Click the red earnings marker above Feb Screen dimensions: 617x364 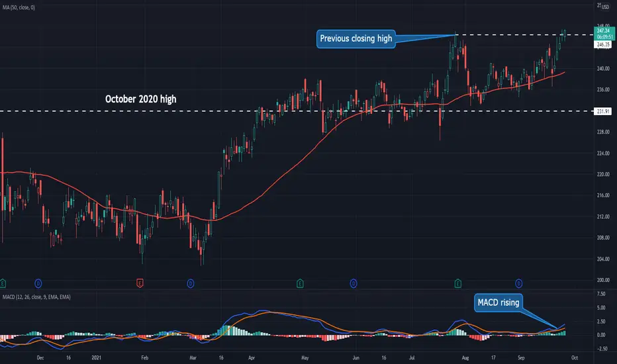coord(140,283)
